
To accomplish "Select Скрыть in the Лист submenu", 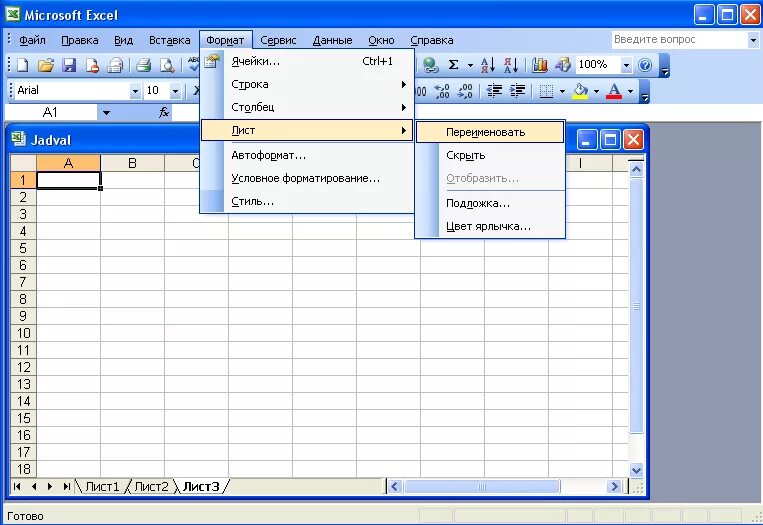I will pos(490,155).
